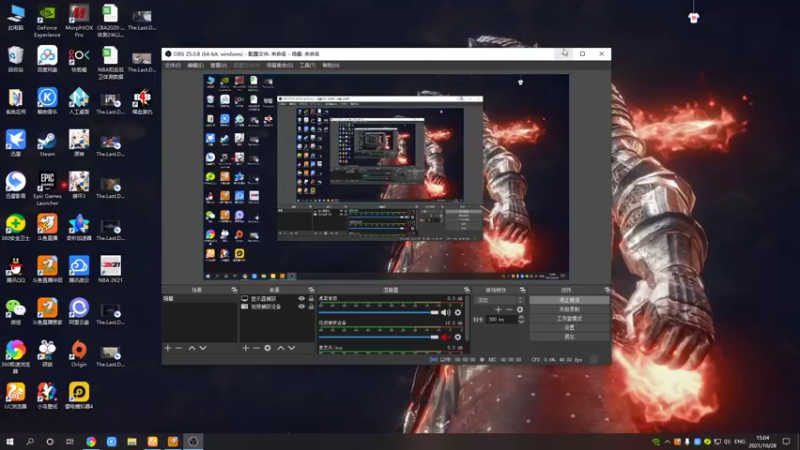Screen dimensions: 800x450
Task: Move the scene down in the Scenes panel
Action: [203, 348]
